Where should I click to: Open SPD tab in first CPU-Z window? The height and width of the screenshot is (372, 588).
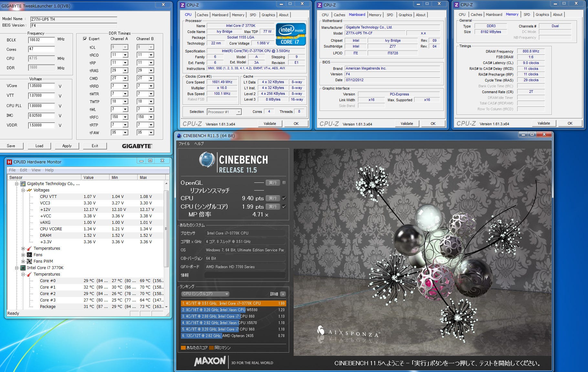(253, 15)
